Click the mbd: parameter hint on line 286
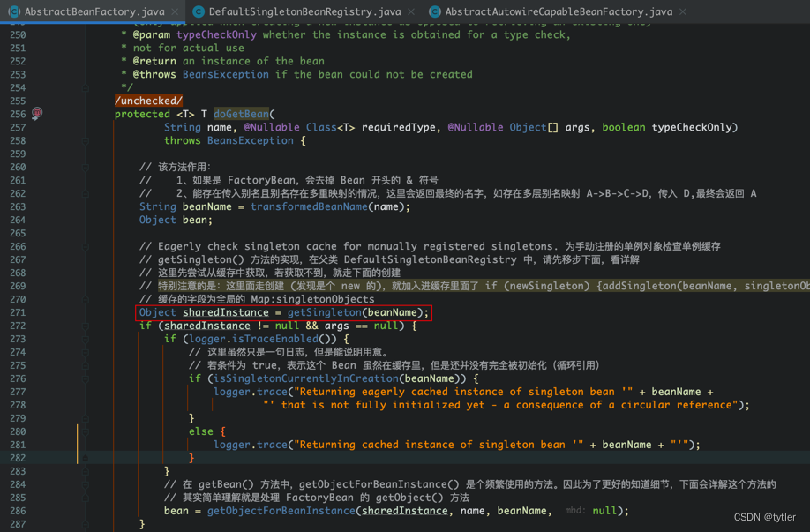This screenshot has width=810, height=532. pos(575,511)
